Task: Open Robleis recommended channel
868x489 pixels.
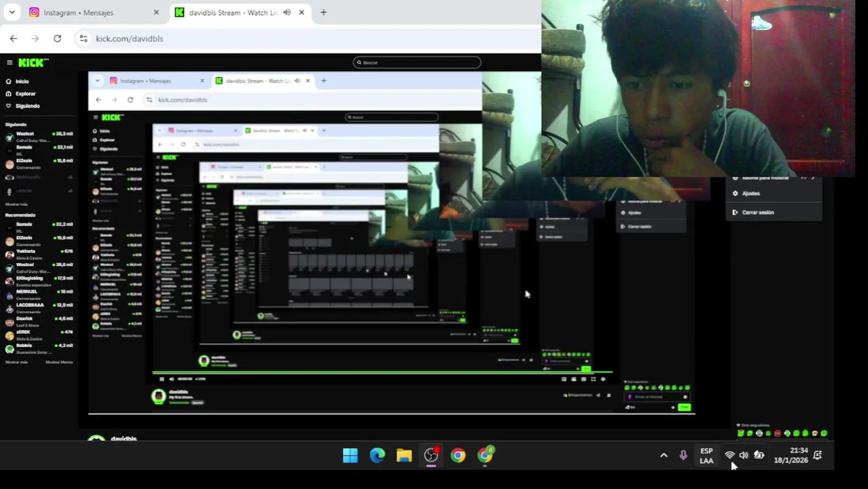Action: click(39, 348)
